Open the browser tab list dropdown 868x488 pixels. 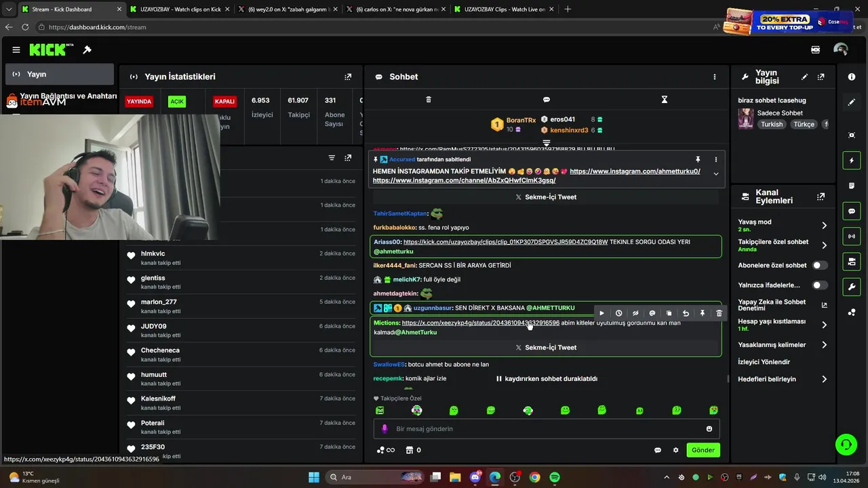(8, 9)
